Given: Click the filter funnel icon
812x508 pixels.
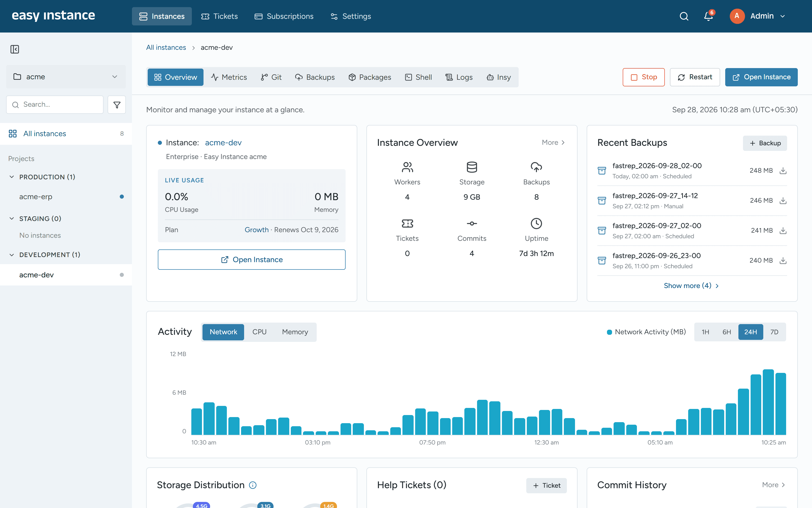Looking at the screenshot, I should tap(117, 104).
